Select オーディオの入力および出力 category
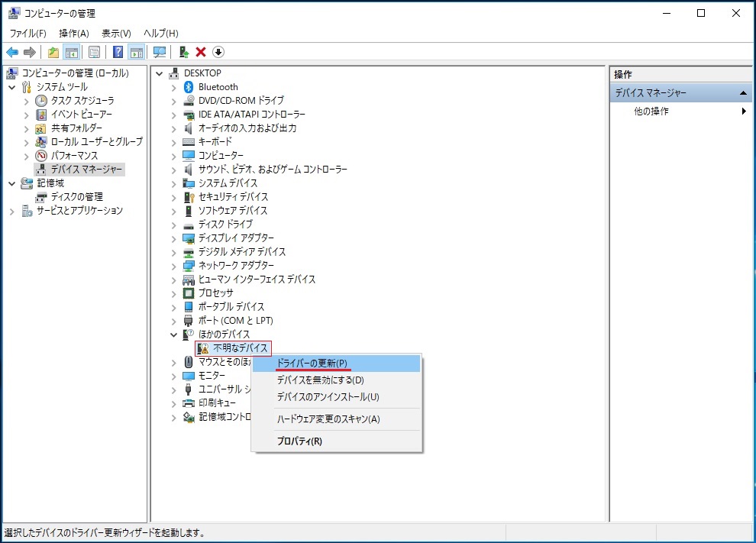This screenshot has width=756, height=543. click(247, 128)
